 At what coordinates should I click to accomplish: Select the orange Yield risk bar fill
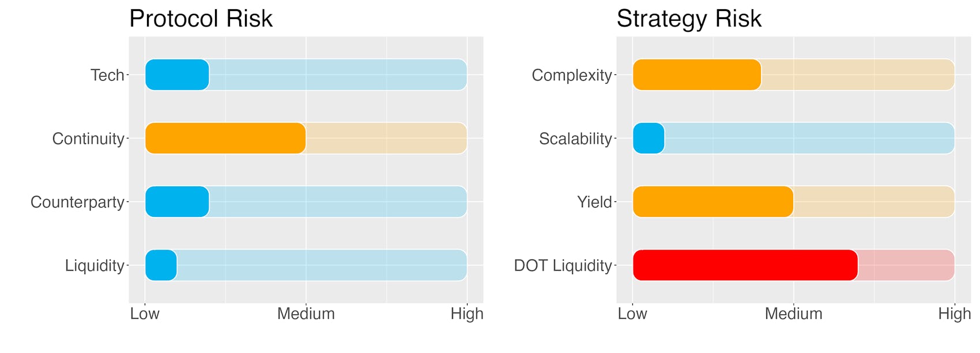click(x=713, y=201)
